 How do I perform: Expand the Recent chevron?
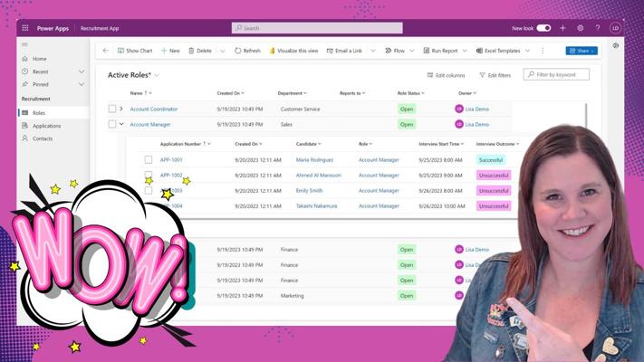(x=82, y=71)
